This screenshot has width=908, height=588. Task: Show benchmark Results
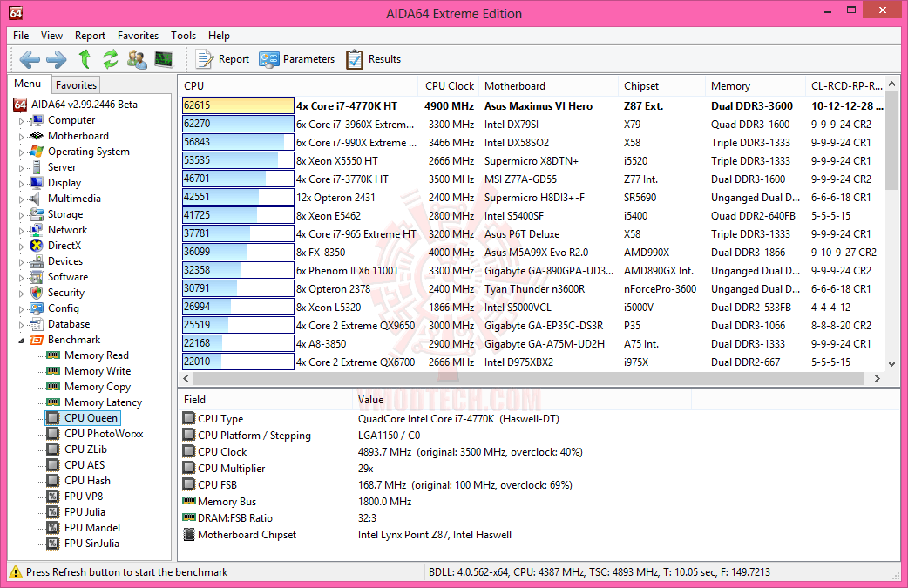(374, 59)
